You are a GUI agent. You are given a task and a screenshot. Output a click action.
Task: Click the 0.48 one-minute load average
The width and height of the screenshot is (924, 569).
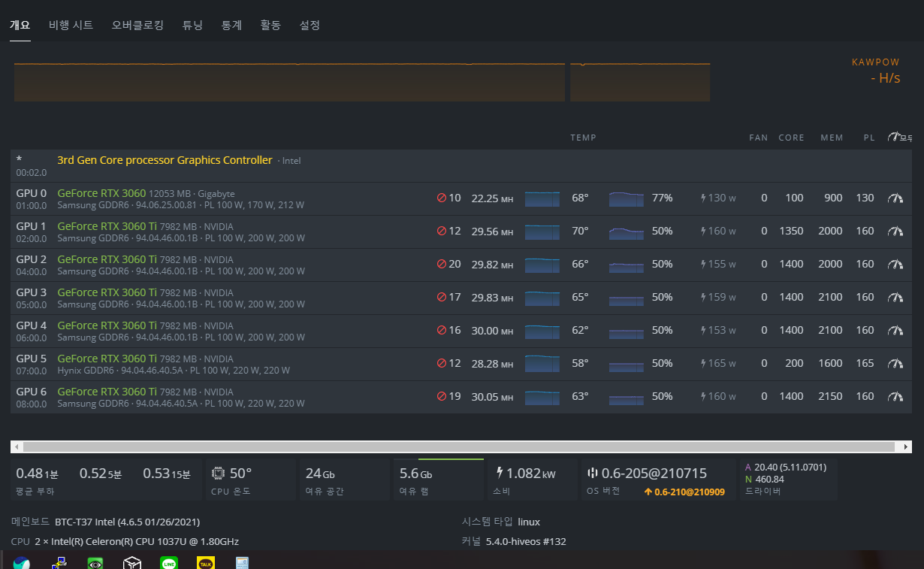(x=37, y=474)
